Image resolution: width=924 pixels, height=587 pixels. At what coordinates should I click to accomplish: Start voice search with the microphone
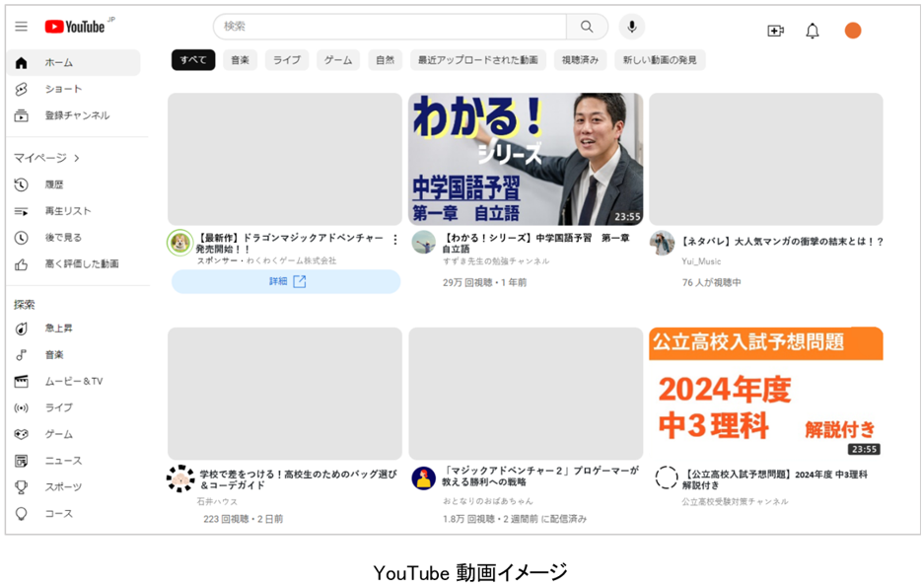click(x=632, y=27)
